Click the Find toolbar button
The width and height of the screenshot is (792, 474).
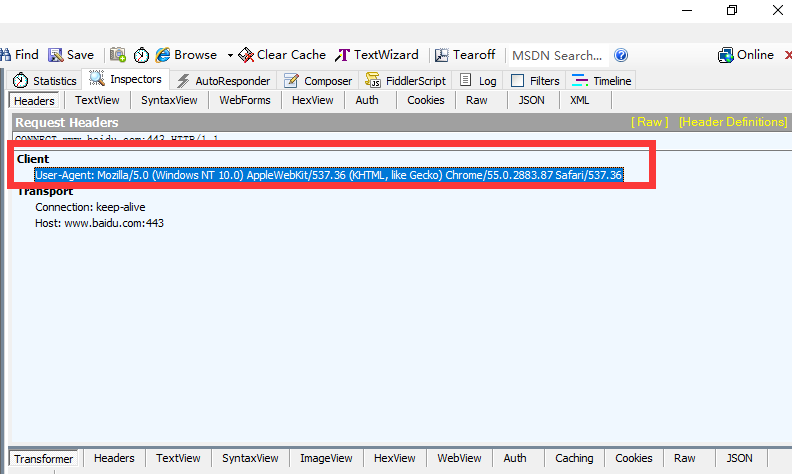click(x=20, y=55)
